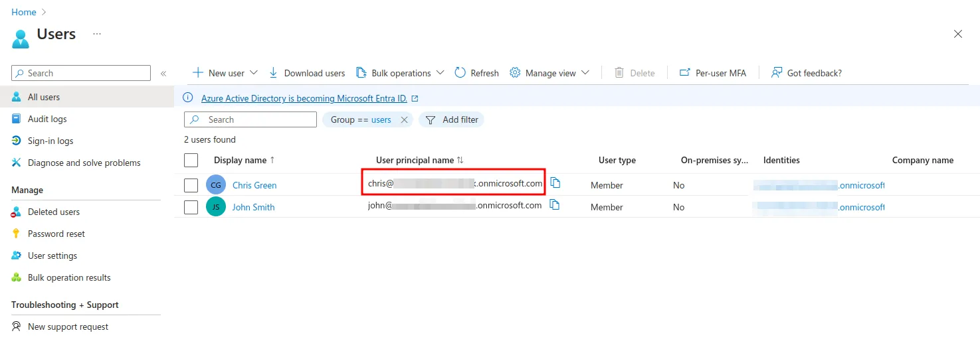
Task: Click the New support request icon
Action: [x=17, y=326]
